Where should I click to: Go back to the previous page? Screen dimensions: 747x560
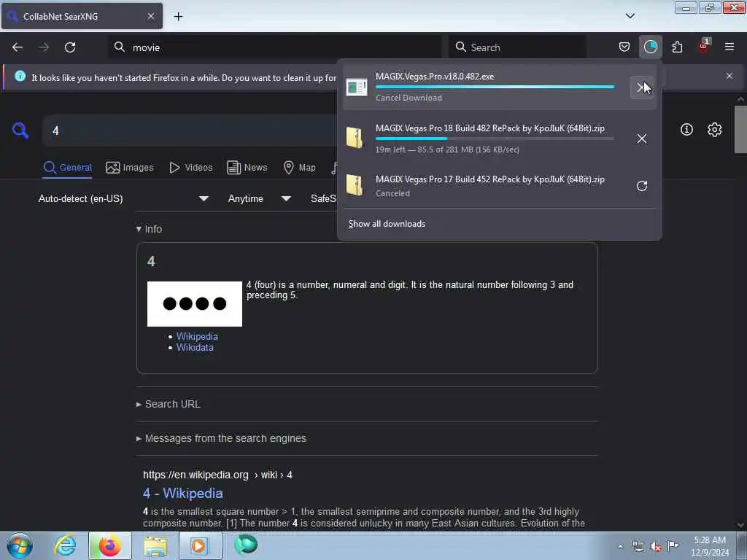tap(18, 47)
